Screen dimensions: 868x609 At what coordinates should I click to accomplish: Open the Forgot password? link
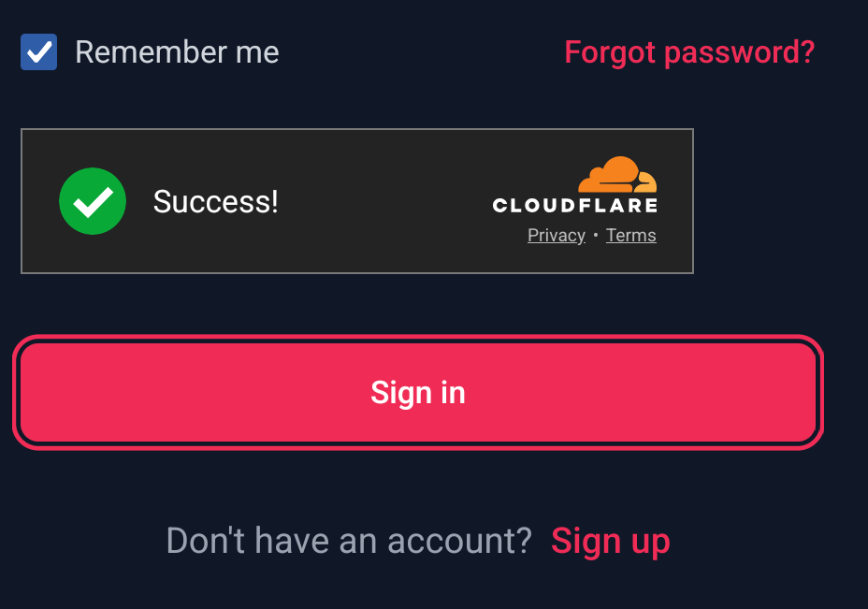[x=689, y=52]
